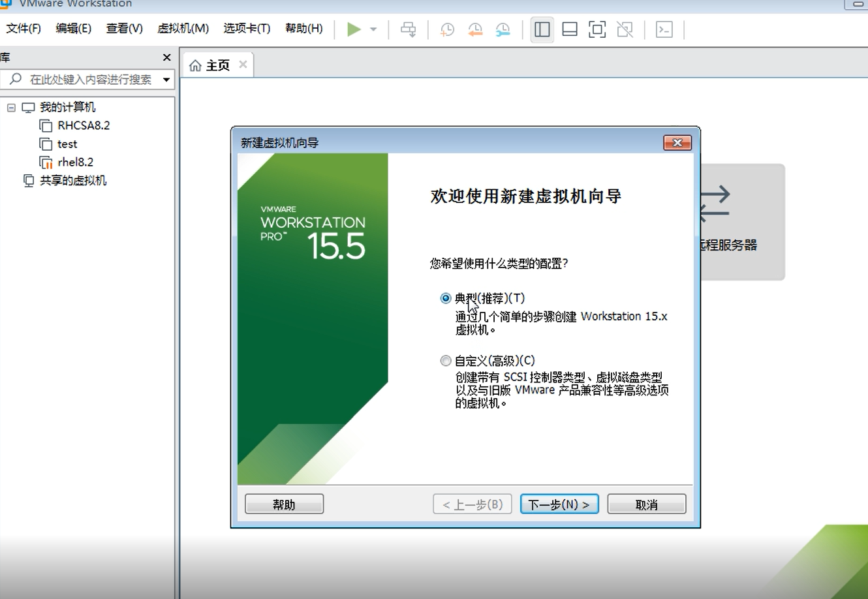Revert to snapshot via the revert icon

pyautogui.click(x=475, y=29)
